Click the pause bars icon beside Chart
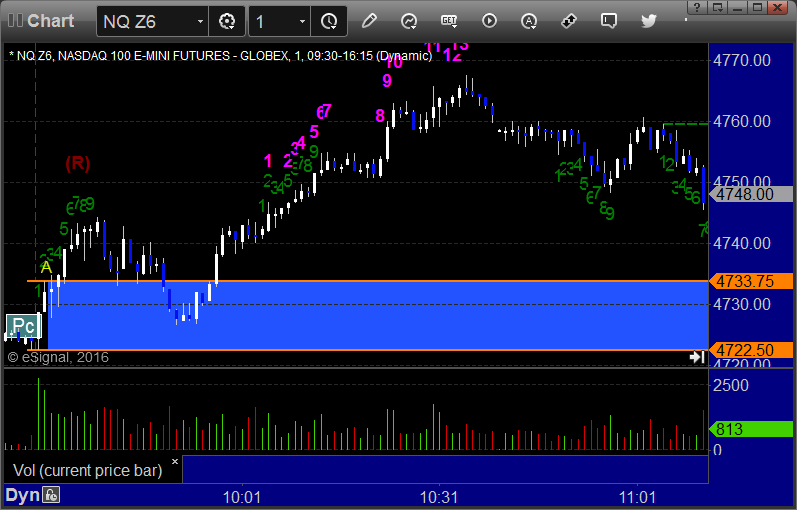Screen dimensions: 797x510 click(x=15, y=21)
